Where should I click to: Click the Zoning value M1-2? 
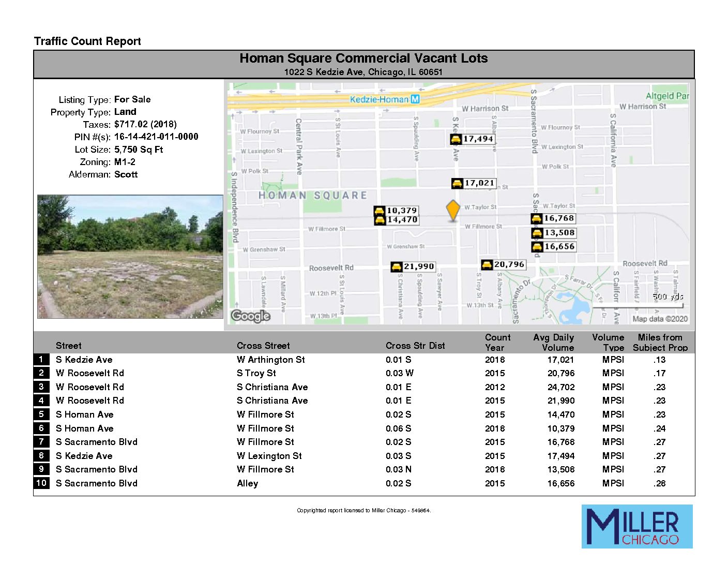[125, 162]
